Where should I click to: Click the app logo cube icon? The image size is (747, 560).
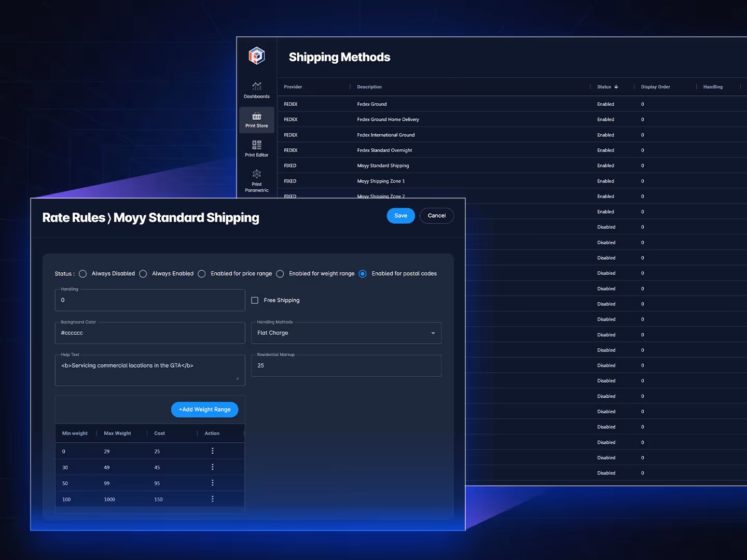257,55
